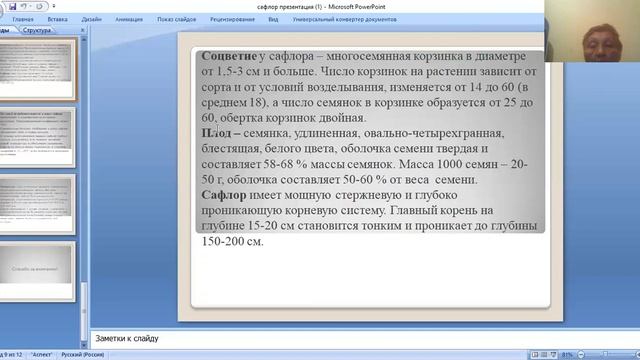Screen dimensions: 640x360
Task: Close the slides thumbnail pane
Action: coord(83,30)
